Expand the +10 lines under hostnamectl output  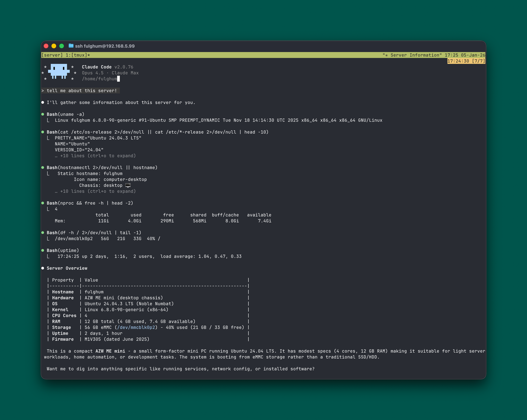(x=96, y=191)
